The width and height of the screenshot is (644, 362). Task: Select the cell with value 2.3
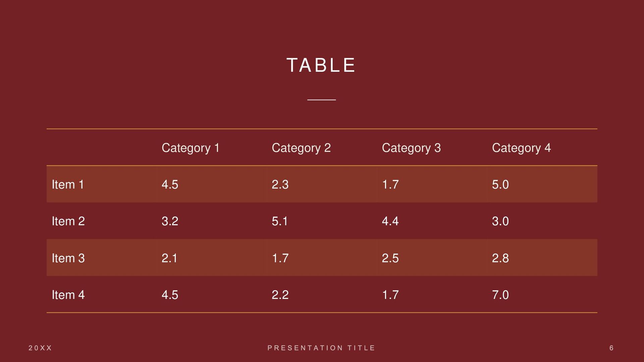[x=280, y=184]
